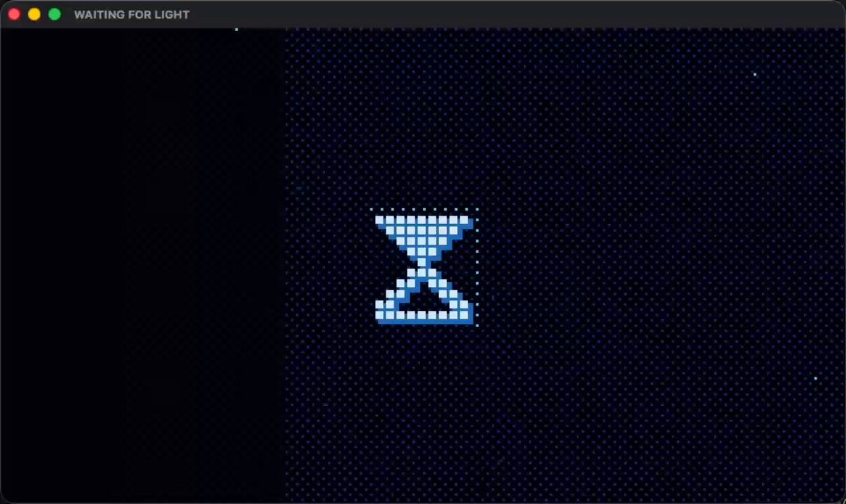Close the Waiting for Light window

coord(14,14)
